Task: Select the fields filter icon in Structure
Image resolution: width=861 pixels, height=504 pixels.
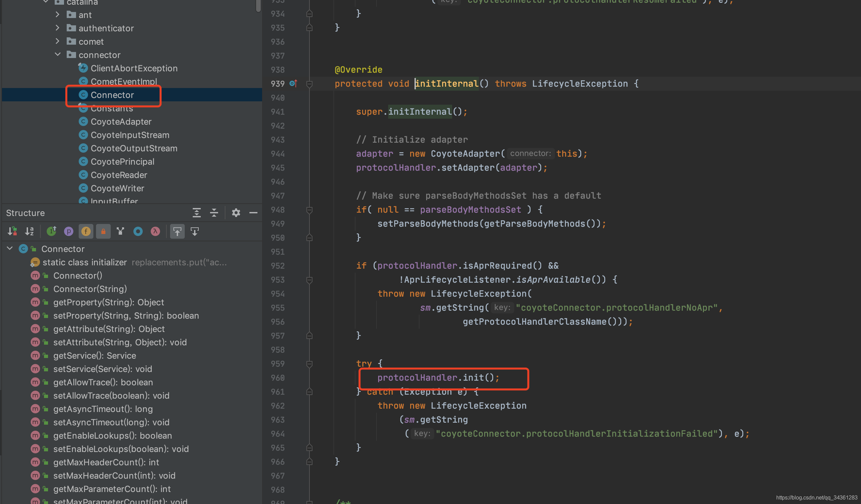Action: tap(86, 231)
